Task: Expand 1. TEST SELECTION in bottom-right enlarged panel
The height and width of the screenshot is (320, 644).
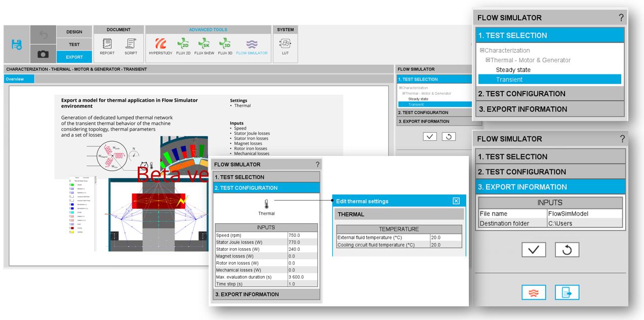Action: (550, 156)
